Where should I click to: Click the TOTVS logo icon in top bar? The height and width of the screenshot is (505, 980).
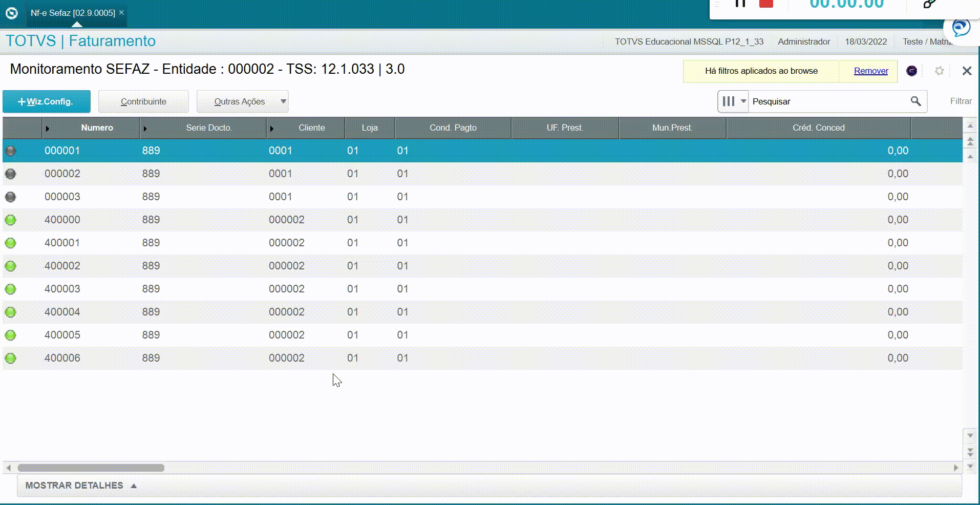click(11, 13)
